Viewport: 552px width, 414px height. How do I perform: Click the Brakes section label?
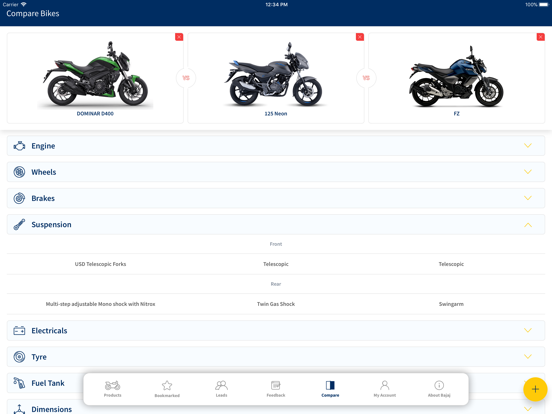tap(43, 198)
